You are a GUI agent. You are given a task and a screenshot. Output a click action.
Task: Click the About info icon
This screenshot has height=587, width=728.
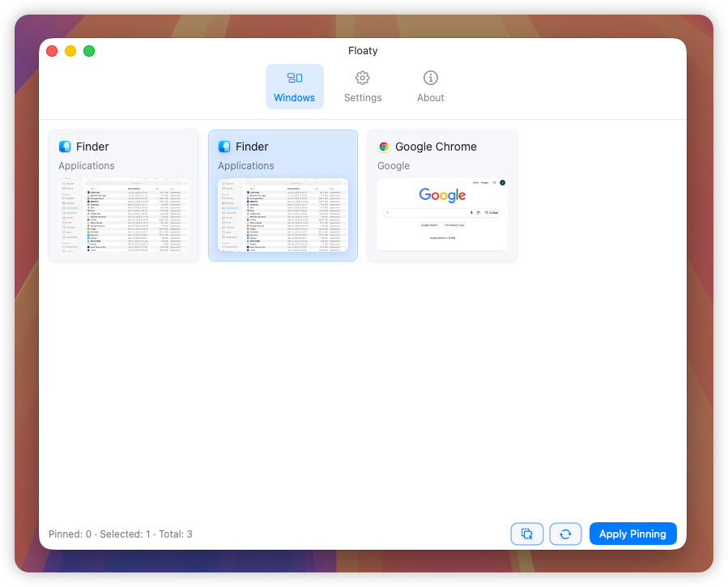pos(430,78)
